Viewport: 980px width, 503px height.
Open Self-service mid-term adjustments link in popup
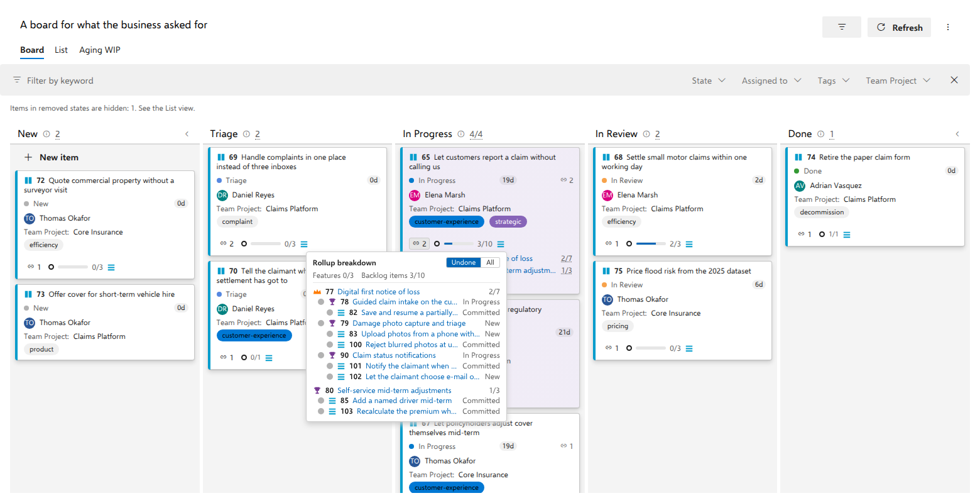click(x=394, y=390)
